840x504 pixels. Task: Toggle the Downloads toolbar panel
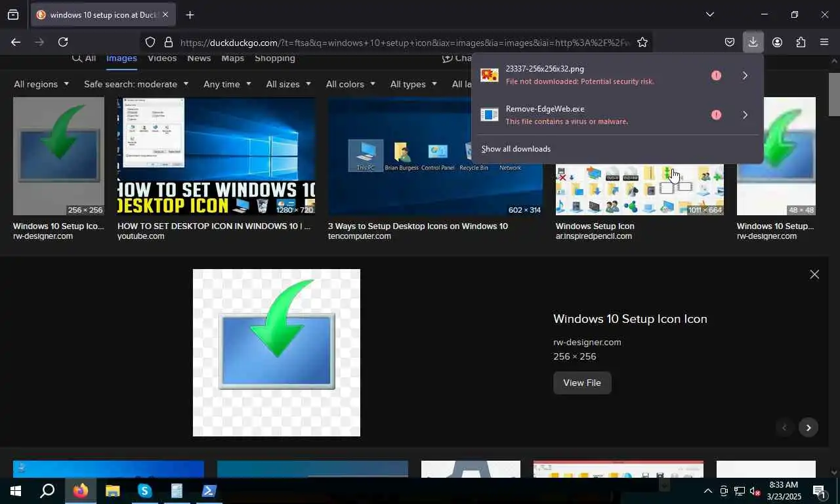point(753,42)
